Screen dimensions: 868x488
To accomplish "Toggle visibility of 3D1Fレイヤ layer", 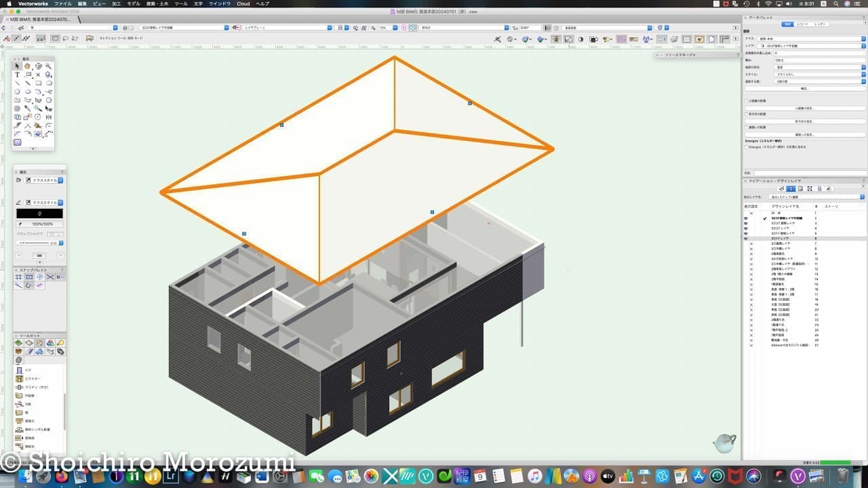I will click(746, 239).
